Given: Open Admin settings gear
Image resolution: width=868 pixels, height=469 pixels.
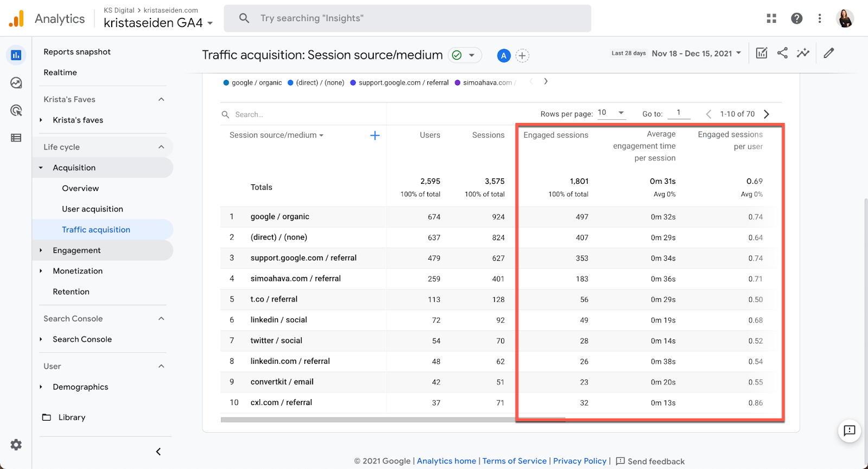Looking at the screenshot, I should pyautogui.click(x=16, y=445).
